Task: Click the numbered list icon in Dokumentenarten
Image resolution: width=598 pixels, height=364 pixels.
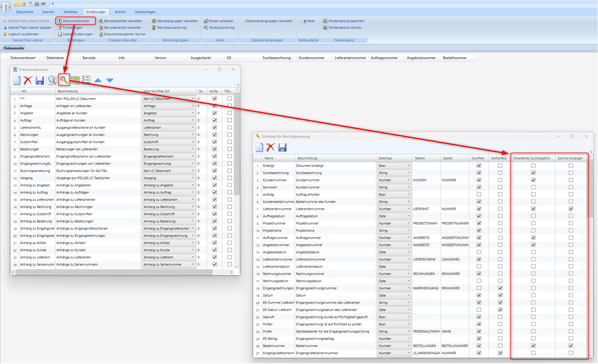Action: [86, 80]
